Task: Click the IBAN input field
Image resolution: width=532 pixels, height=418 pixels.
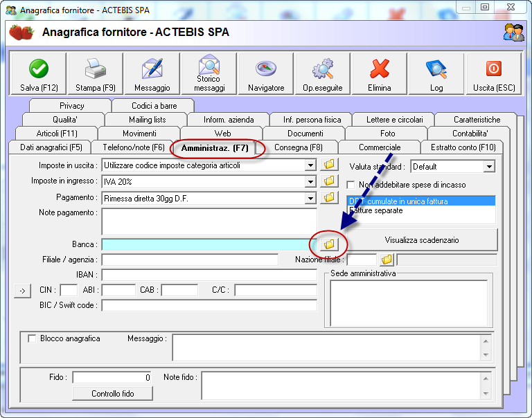Action: 209,275
